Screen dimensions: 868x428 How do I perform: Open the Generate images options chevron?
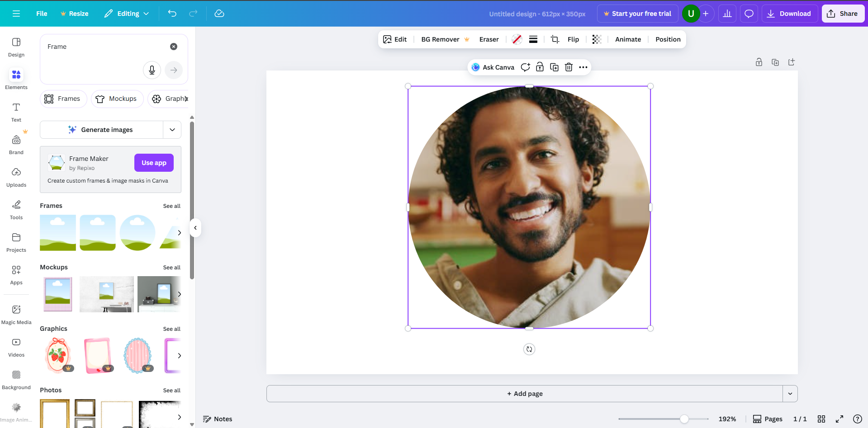tap(172, 130)
